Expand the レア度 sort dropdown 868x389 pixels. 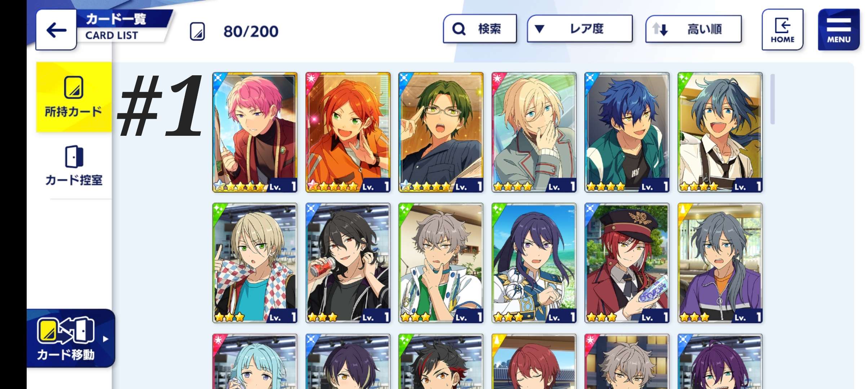coord(580,29)
